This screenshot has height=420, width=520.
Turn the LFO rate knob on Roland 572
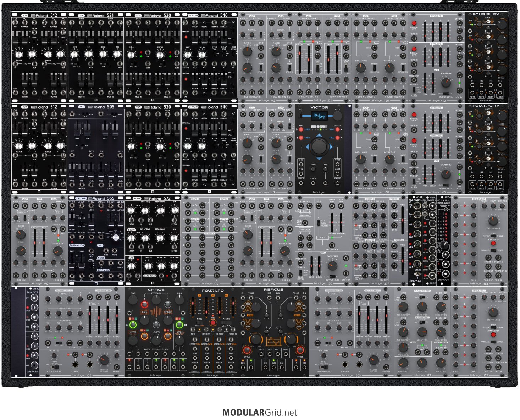(132, 265)
